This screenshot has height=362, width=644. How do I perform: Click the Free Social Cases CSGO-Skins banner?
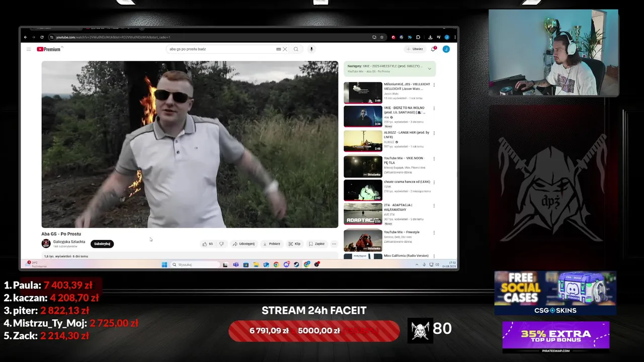tap(555, 293)
